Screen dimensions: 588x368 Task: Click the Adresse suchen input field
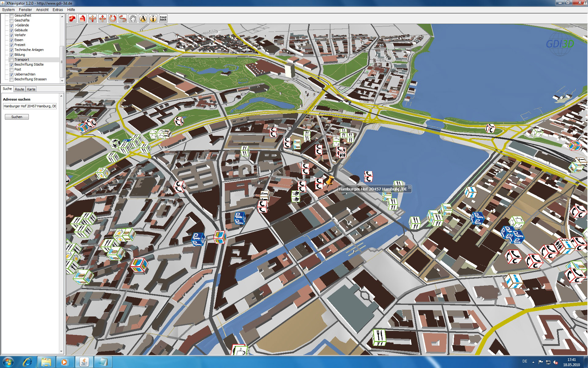30,106
